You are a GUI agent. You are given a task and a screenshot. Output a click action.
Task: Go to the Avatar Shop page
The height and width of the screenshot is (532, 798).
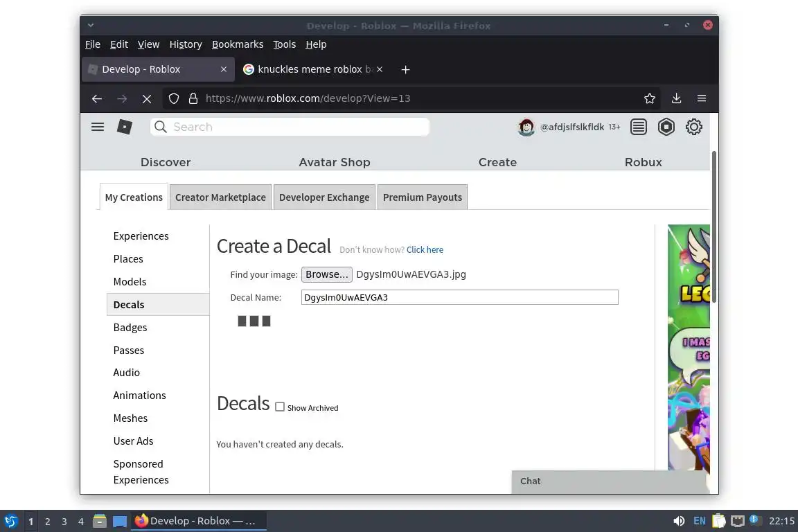[335, 162]
